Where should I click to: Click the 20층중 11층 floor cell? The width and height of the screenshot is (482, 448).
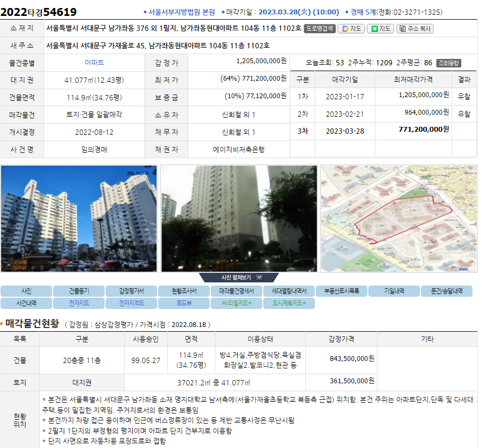pyautogui.click(x=82, y=360)
